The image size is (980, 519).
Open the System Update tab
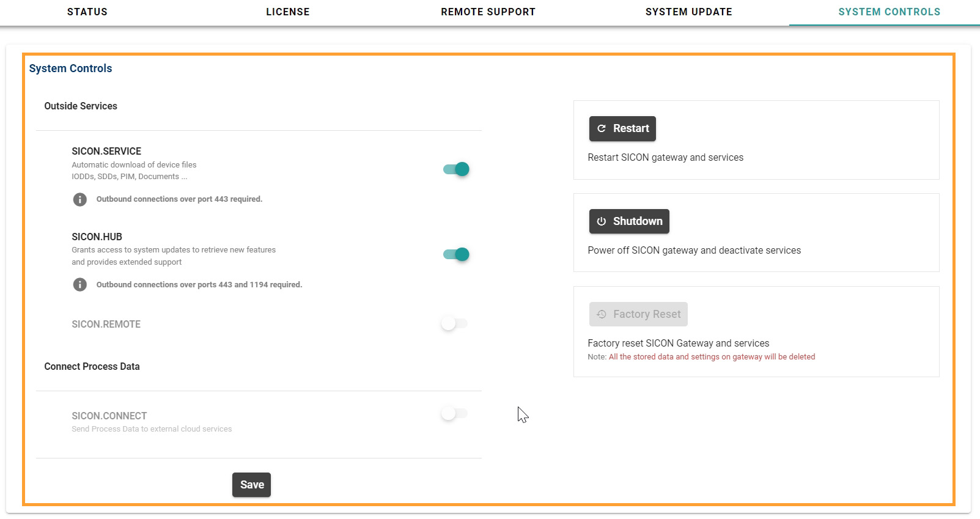[688, 12]
